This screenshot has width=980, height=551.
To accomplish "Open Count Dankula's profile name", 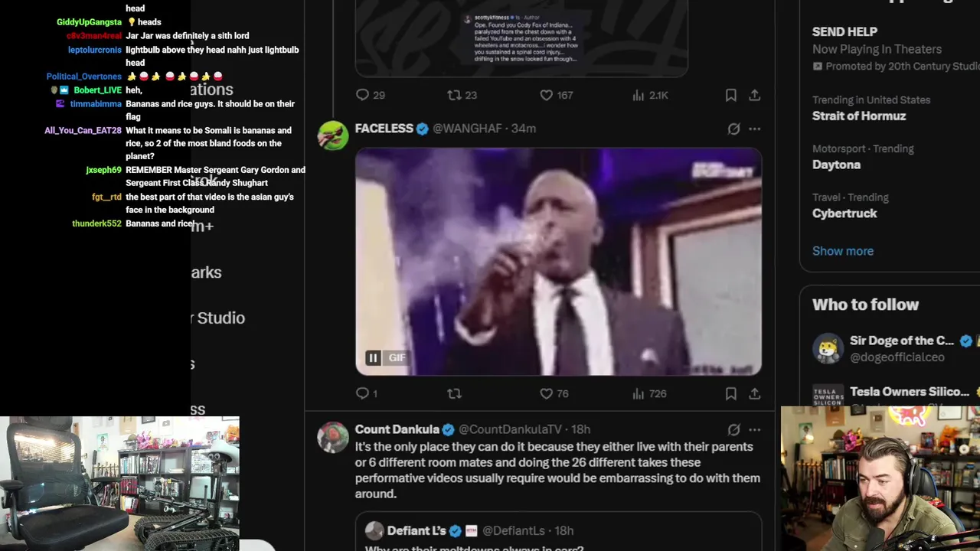I will pyautogui.click(x=397, y=429).
